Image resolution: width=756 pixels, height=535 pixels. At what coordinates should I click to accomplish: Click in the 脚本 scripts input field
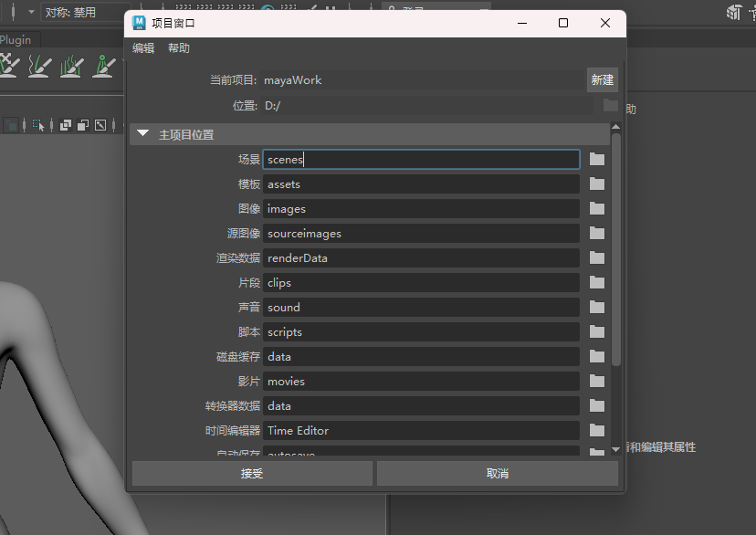421,331
